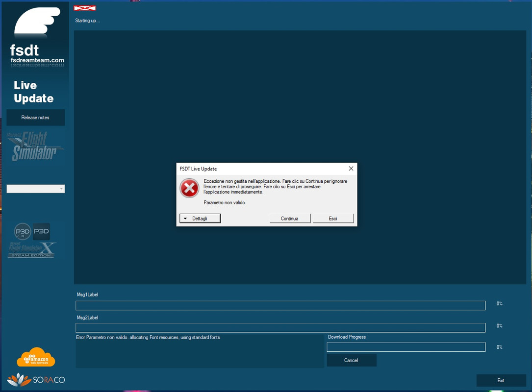Click the Msg1Label text

87,294
